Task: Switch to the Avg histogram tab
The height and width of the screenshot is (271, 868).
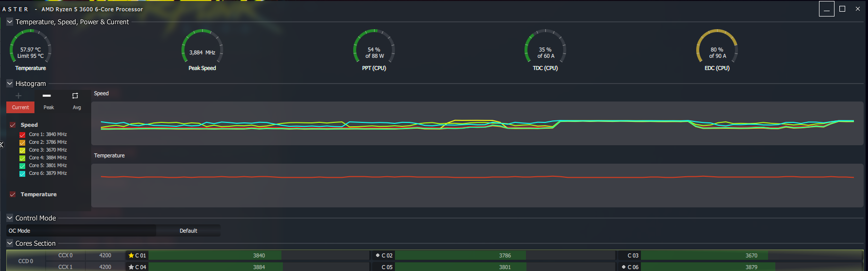Action: click(x=77, y=107)
